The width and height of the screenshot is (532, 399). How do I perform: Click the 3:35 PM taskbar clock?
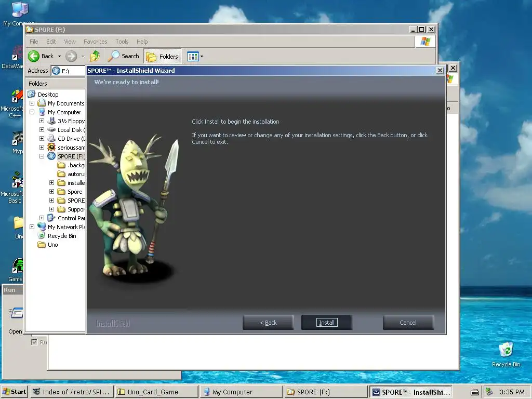(x=512, y=392)
